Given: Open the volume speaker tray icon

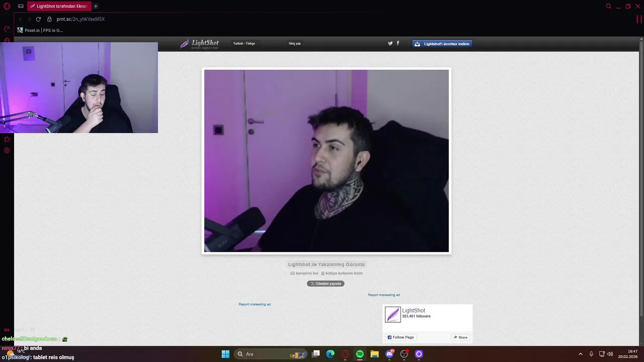Looking at the screenshot, I should tap(610, 354).
